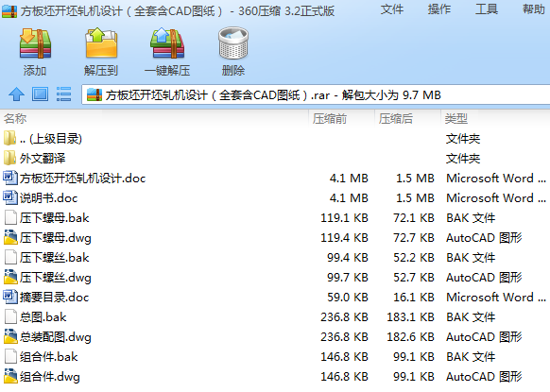550x392 pixels.
Task: Click AutoCAD icon of 组合件.dwg
Action: pos(10,376)
